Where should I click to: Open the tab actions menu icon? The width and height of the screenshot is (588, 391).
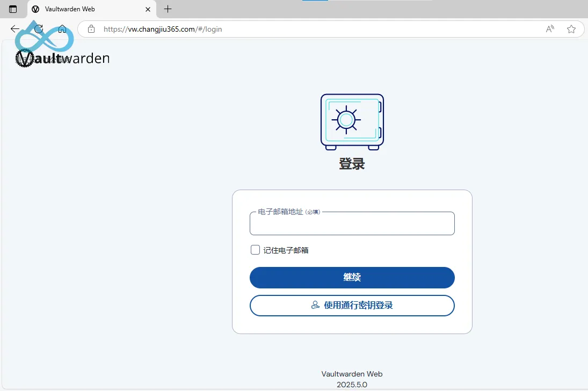pos(13,9)
